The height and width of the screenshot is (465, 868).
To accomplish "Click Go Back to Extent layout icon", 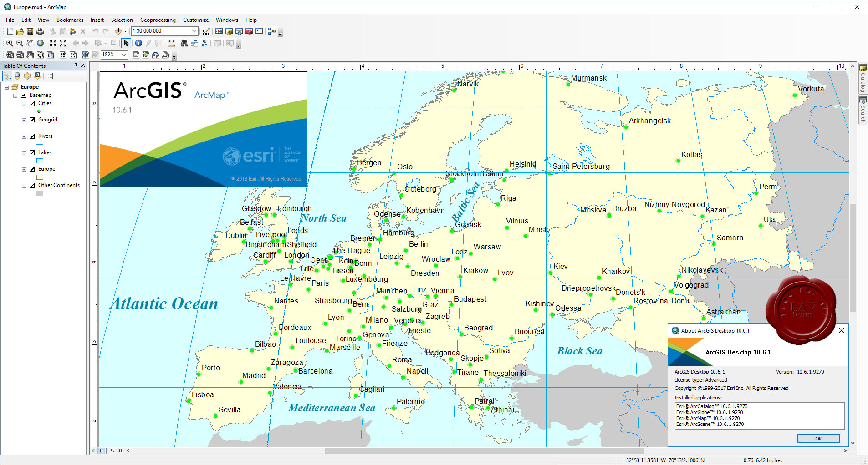I will [x=86, y=55].
